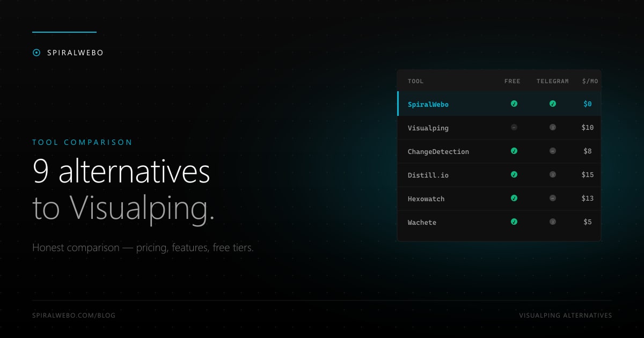
Task: Click the TELEGRAM column header
Action: pos(552,82)
